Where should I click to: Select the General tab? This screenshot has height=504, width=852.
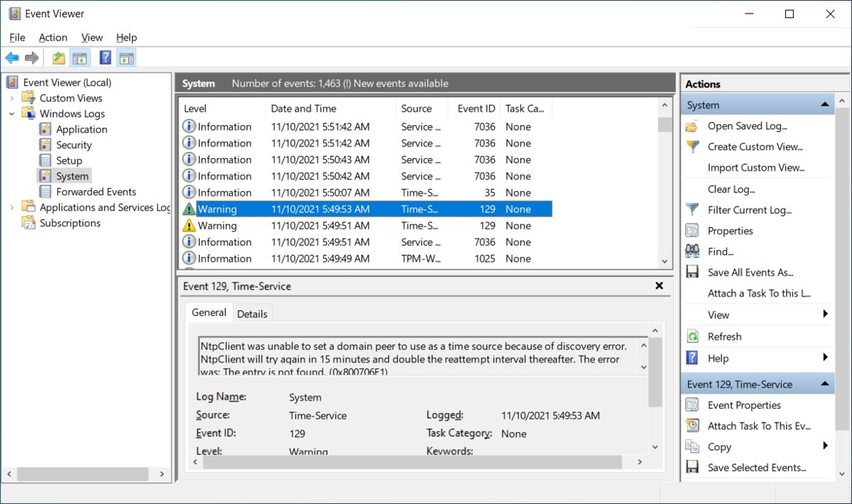pos(209,312)
